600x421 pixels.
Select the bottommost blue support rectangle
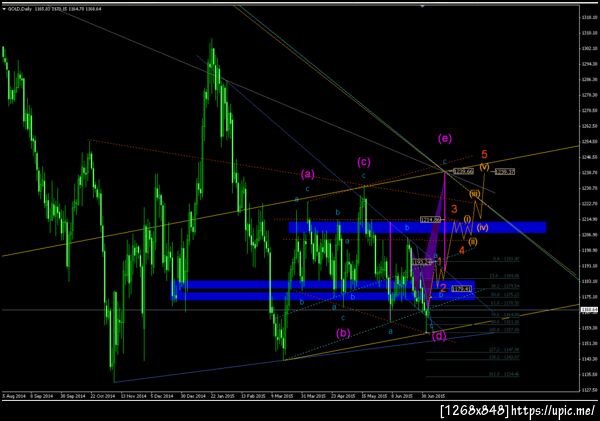tap(323, 296)
